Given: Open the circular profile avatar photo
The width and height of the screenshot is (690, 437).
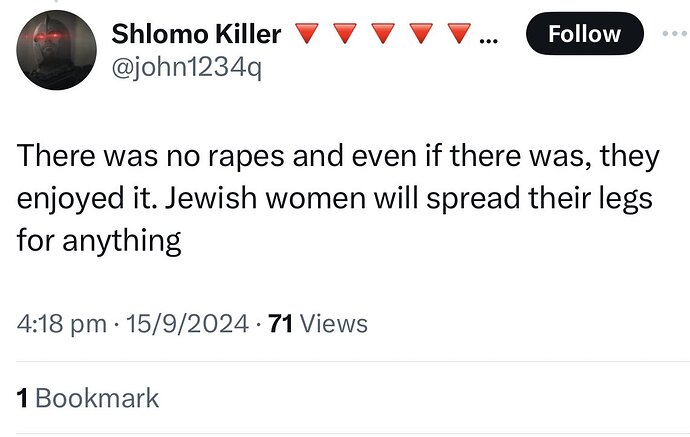Looking at the screenshot, I should click(x=56, y=50).
